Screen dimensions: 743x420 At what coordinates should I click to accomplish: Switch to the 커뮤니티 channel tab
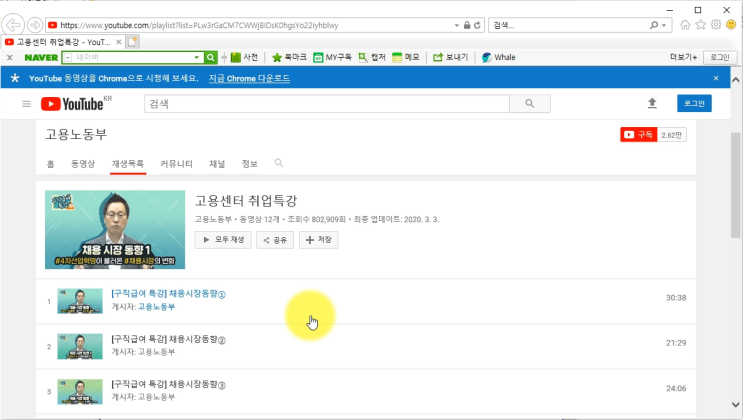(x=176, y=164)
